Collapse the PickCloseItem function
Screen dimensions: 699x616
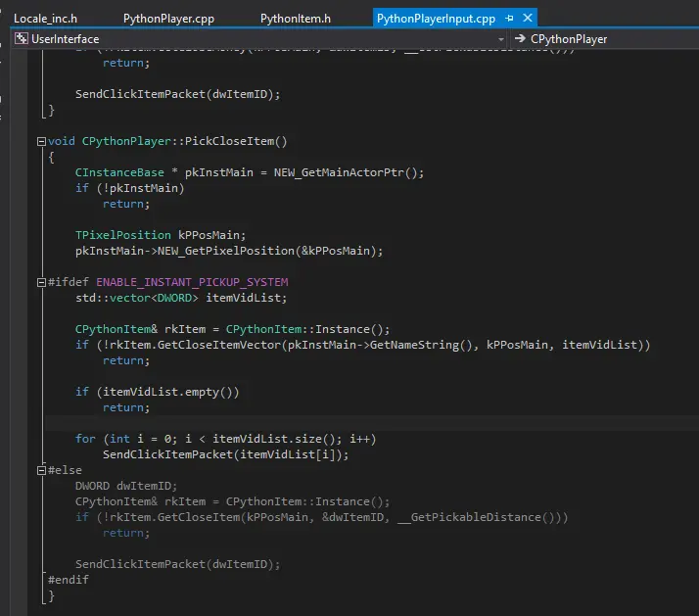(40, 141)
